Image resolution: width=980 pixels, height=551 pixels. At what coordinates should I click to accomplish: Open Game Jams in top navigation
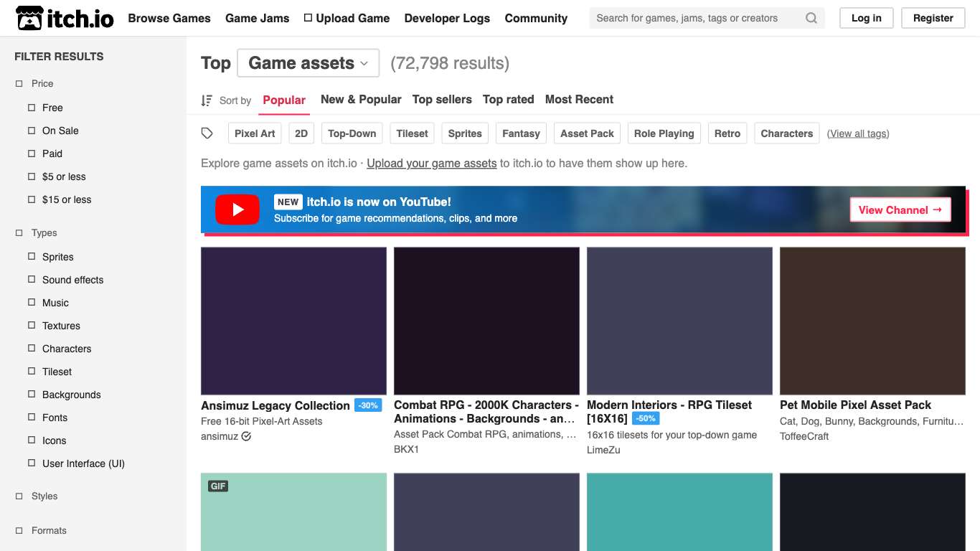(x=258, y=18)
